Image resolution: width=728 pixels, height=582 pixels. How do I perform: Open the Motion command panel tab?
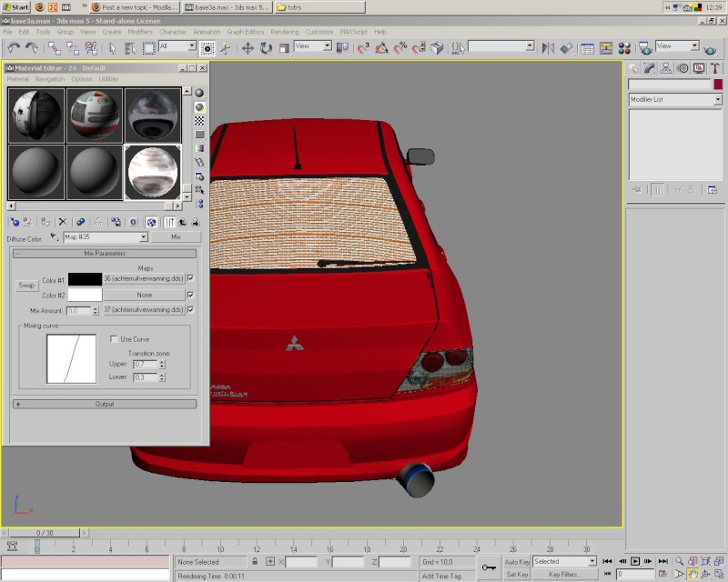coord(682,69)
